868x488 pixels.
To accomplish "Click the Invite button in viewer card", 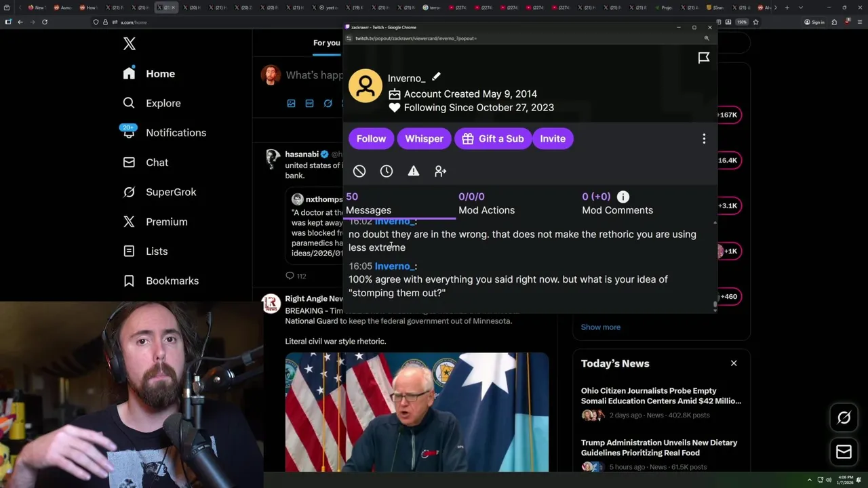I will 553,138.
